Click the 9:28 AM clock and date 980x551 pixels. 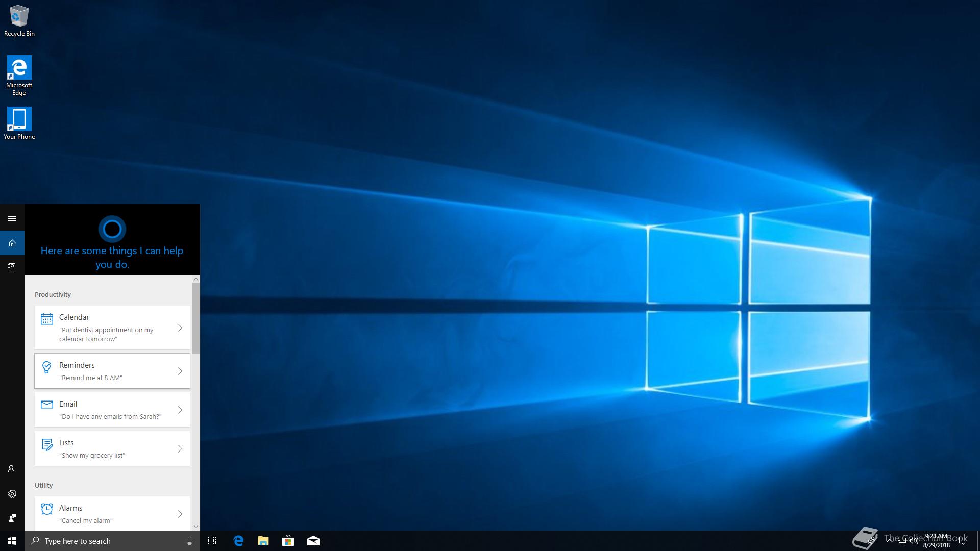click(936, 541)
